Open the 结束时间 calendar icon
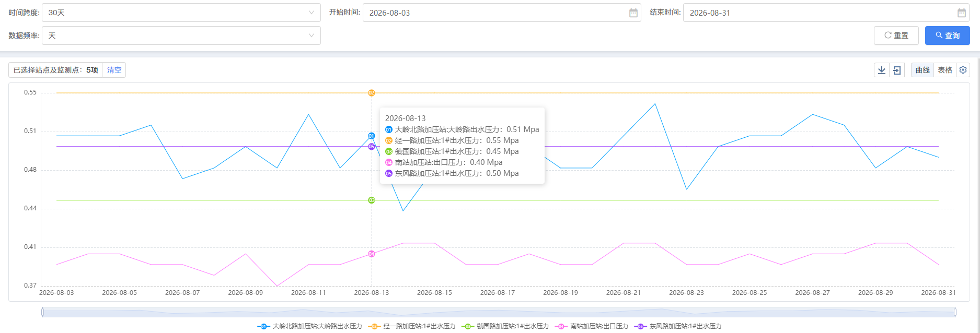980x333 pixels. pyautogui.click(x=962, y=13)
